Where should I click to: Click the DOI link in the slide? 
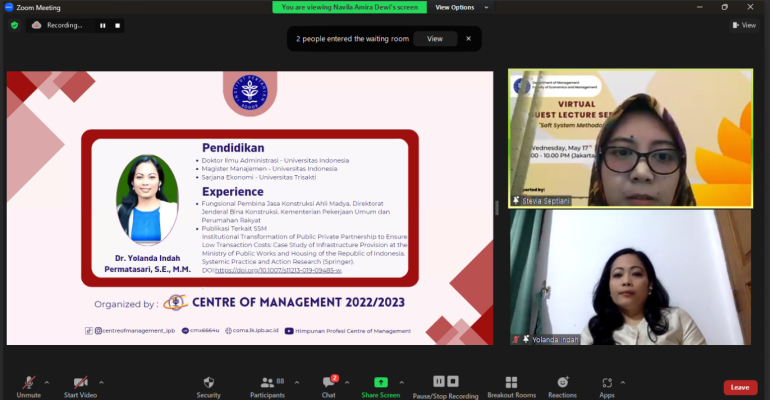(x=278, y=270)
